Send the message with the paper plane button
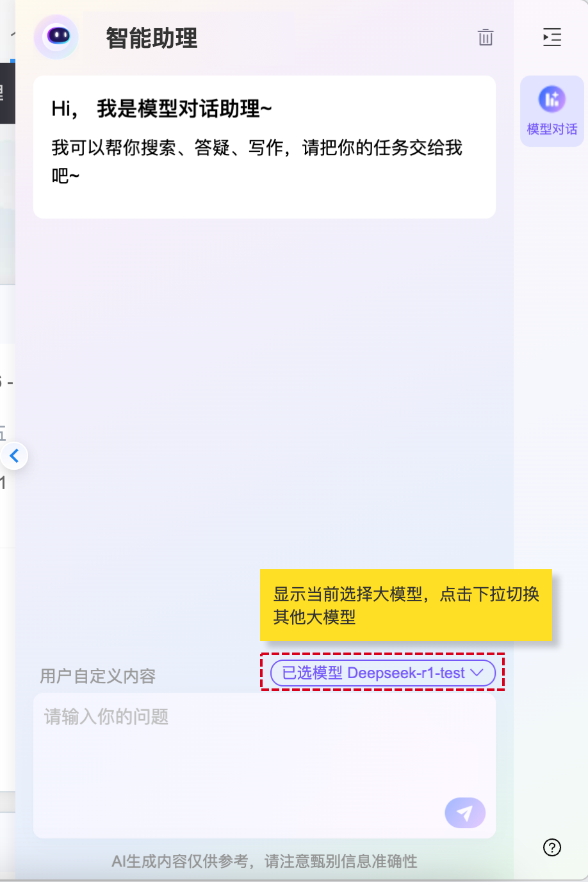588x882 pixels. coord(465,813)
